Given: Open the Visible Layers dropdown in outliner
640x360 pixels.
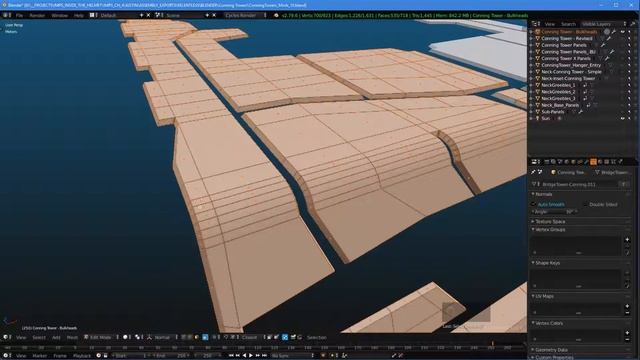Looking at the screenshot, I should pyautogui.click(x=603, y=24).
